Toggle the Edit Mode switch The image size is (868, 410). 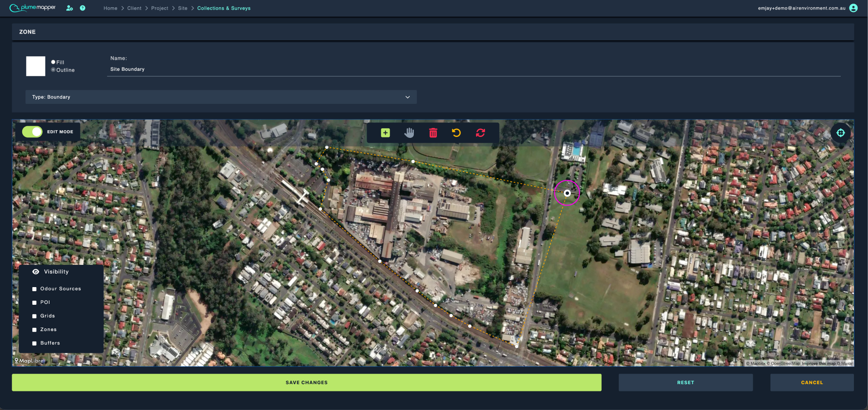click(32, 132)
